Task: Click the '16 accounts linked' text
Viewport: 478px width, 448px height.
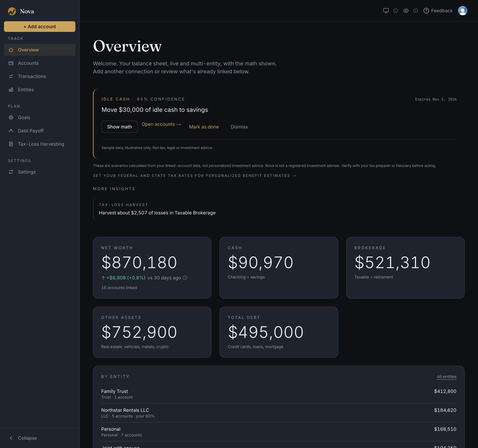Action: click(x=119, y=288)
